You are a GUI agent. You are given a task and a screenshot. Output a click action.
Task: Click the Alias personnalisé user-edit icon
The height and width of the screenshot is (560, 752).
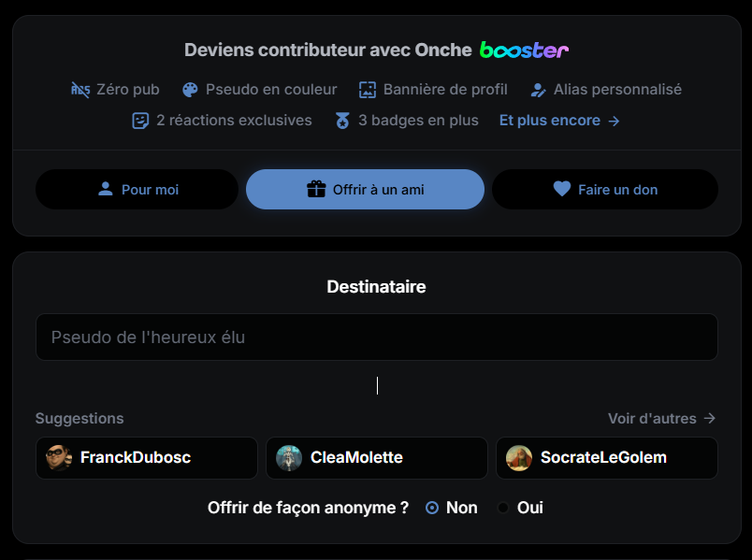(538, 90)
